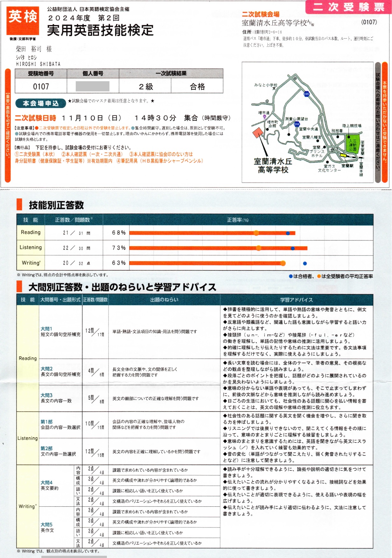Viewport: 392px width, 558px height.
Task: Select the 63% Writing rate
Action: [x=119, y=263]
